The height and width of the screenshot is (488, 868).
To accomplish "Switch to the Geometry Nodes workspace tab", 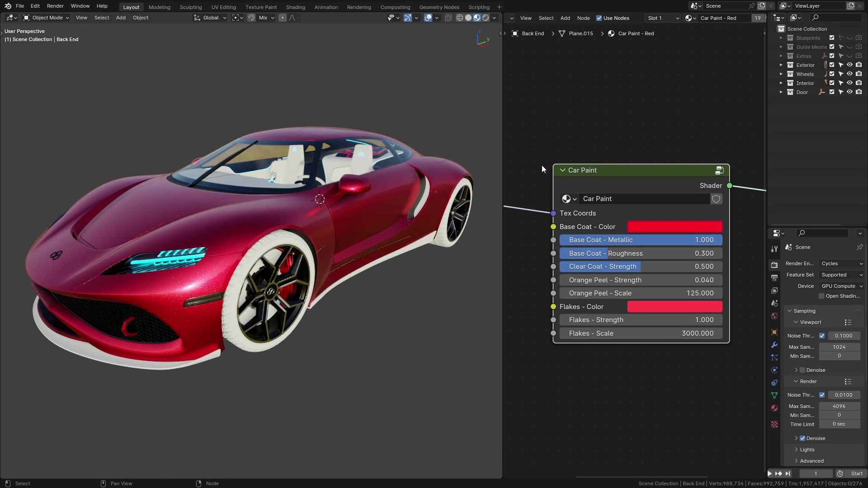I will point(439,7).
